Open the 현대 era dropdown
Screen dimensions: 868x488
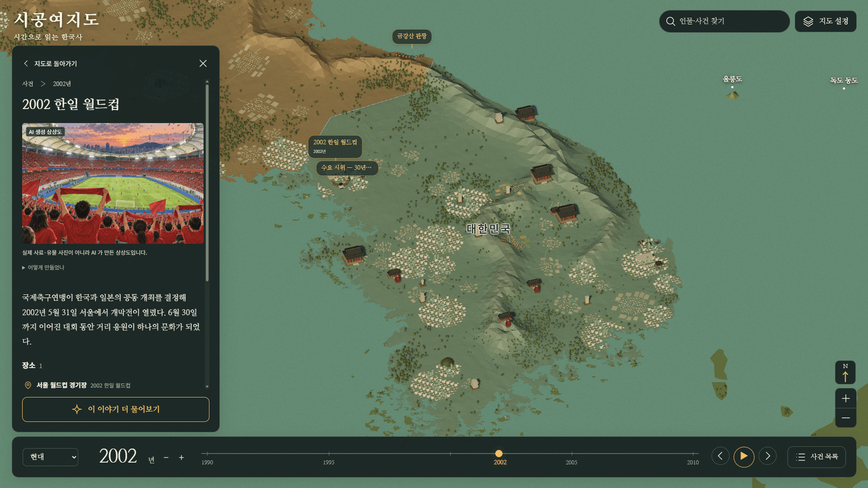50,457
